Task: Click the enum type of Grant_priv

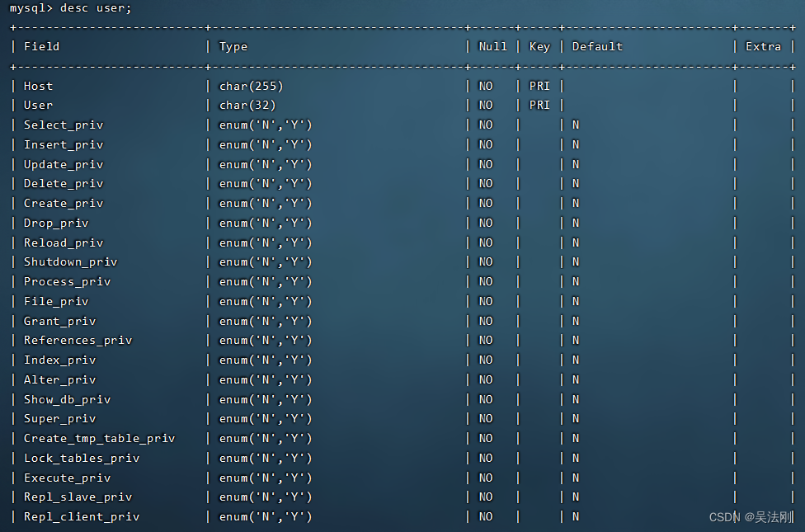Action: coord(266,322)
